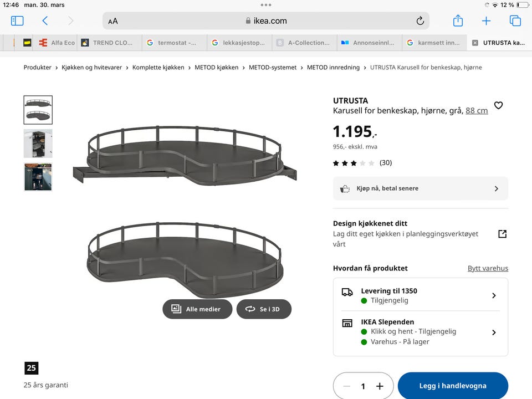Tap 956,- ekskl. mva text
Image resolution: width=532 pixels, height=399 pixels.
click(355, 146)
